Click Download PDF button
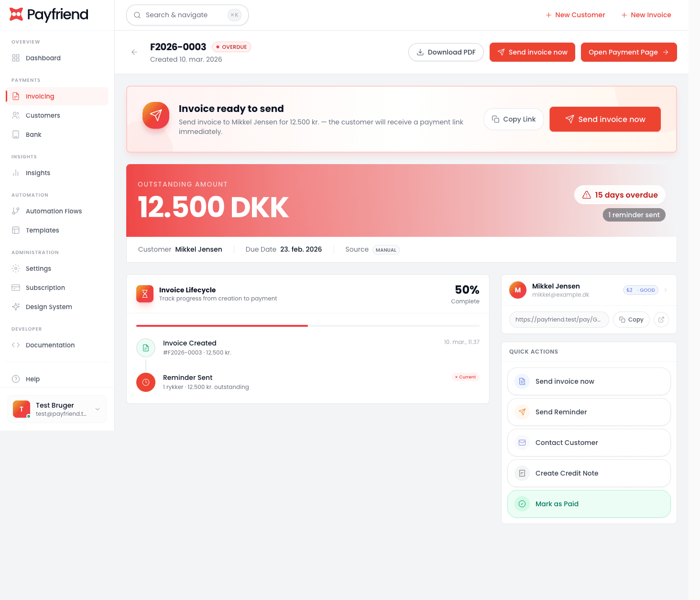The height and width of the screenshot is (600, 700). click(x=446, y=52)
